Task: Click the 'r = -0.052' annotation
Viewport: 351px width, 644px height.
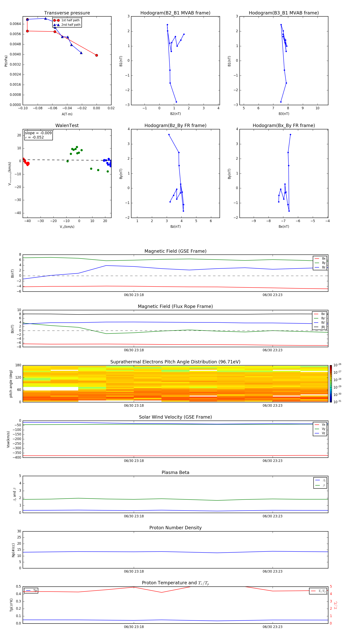Action: (35, 137)
